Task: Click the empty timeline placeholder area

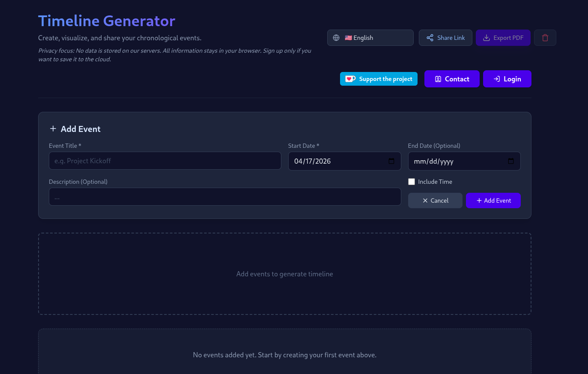Action: 285,274
